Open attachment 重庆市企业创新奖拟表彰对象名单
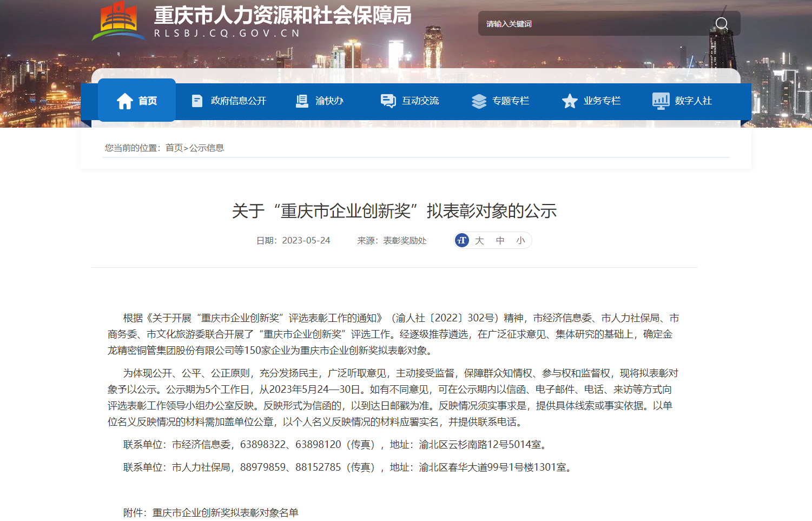812x521 pixels. 226,513
